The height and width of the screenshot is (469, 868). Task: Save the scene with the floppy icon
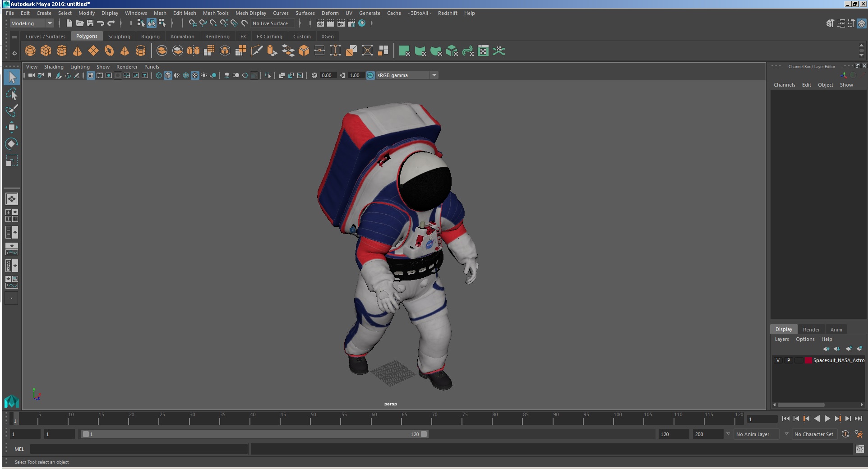(x=90, y=23)
